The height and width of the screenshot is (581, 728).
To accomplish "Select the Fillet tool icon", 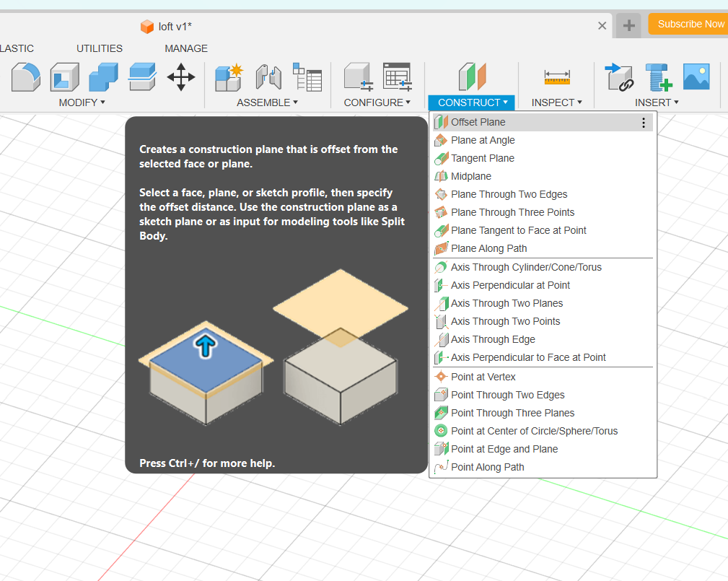I will (x=26, y=77).
